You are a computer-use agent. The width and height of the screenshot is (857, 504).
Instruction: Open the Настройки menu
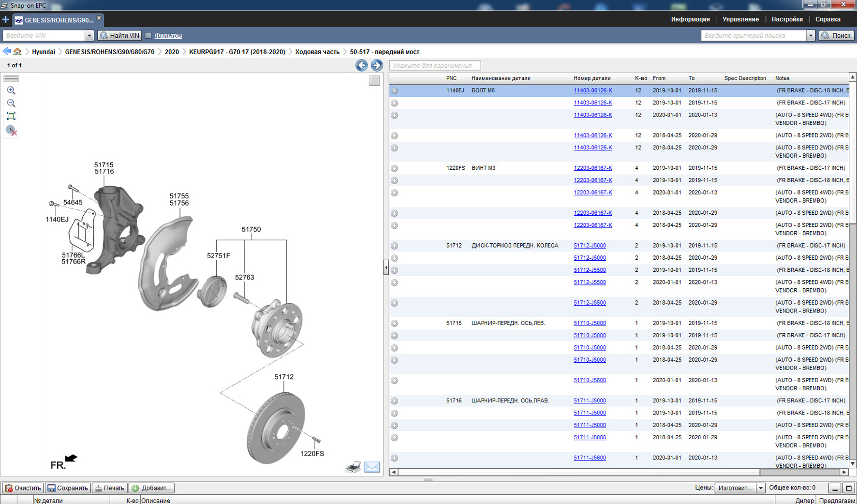click(787, 19)
